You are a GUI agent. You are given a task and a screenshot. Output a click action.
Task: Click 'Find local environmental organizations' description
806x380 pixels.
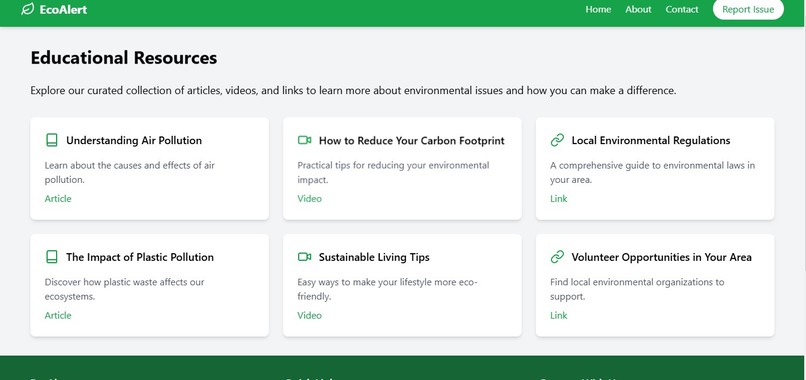(637, 289)
